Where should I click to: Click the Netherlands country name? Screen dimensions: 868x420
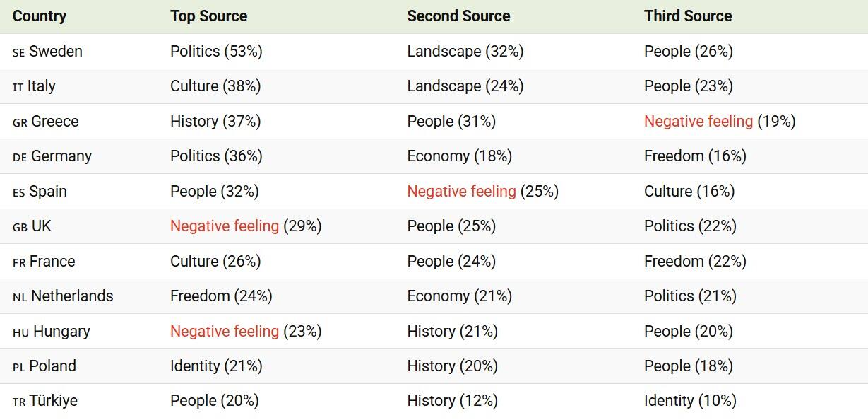(72, 296)
